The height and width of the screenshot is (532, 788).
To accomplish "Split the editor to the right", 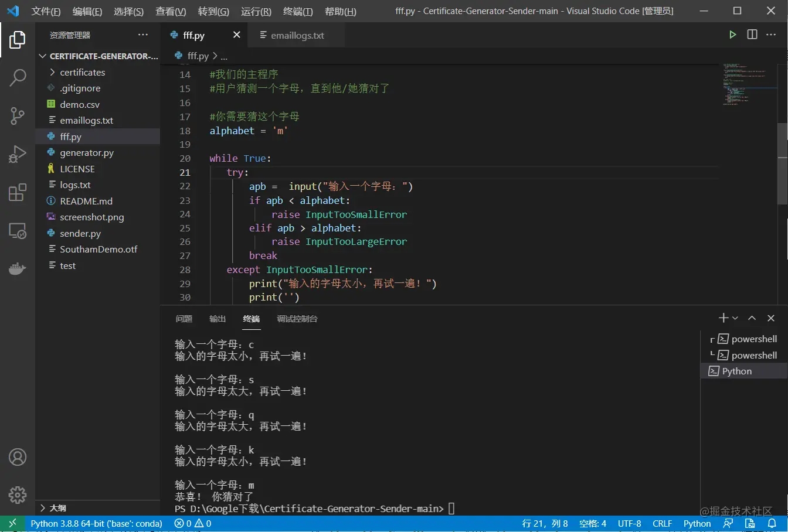I will pos(752,35).
